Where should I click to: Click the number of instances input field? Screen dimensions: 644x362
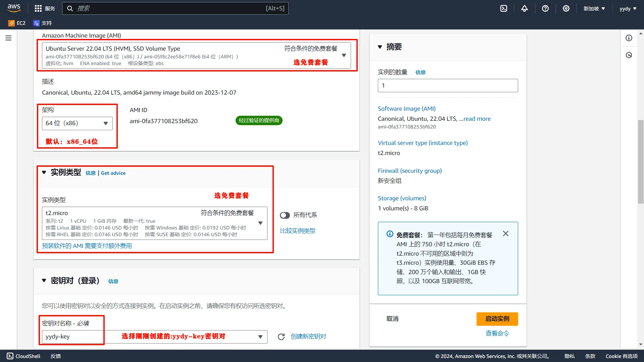point(448,86)
